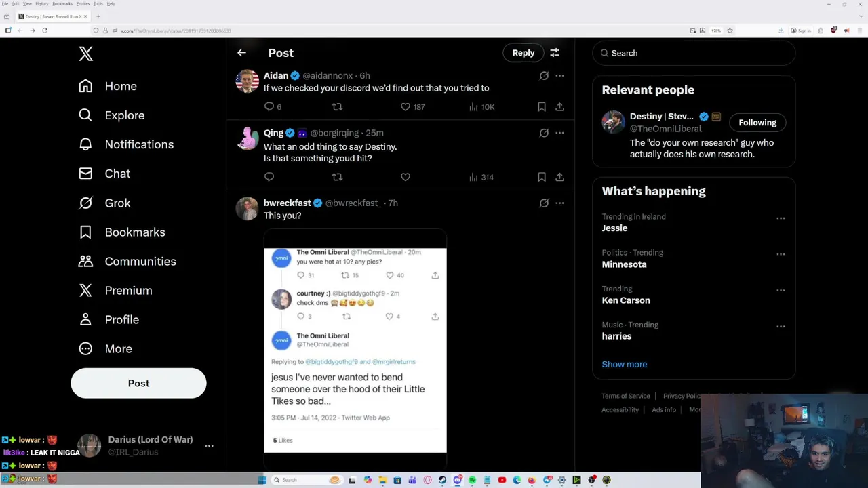Open @TheOmniLiberal in Relevant people

[665, 129]
